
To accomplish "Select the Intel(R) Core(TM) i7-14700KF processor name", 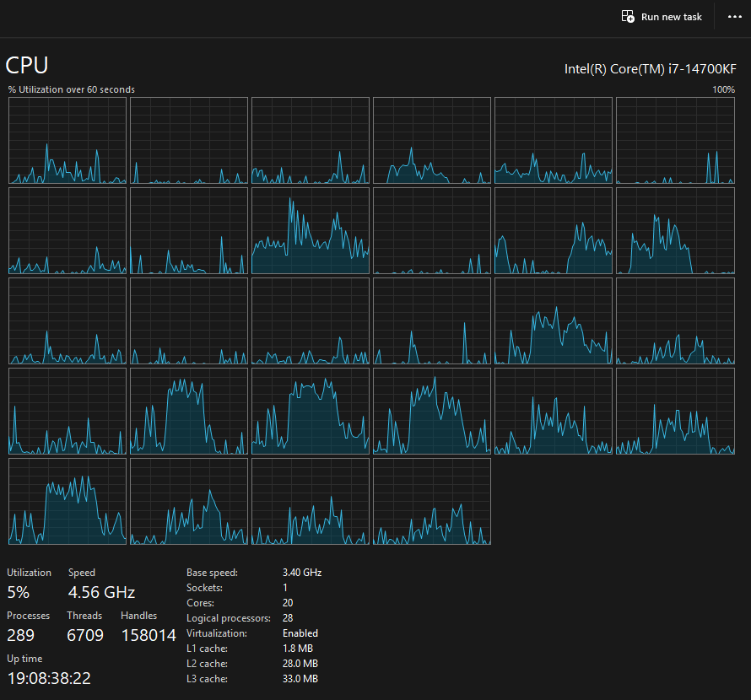I will 650,69.
